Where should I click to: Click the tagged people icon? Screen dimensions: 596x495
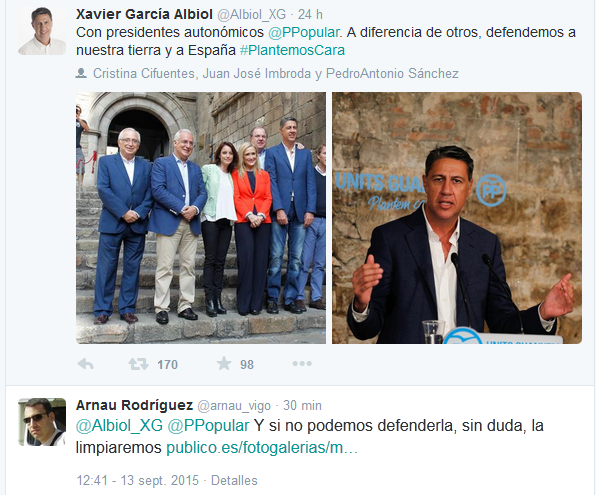(81, 73)
